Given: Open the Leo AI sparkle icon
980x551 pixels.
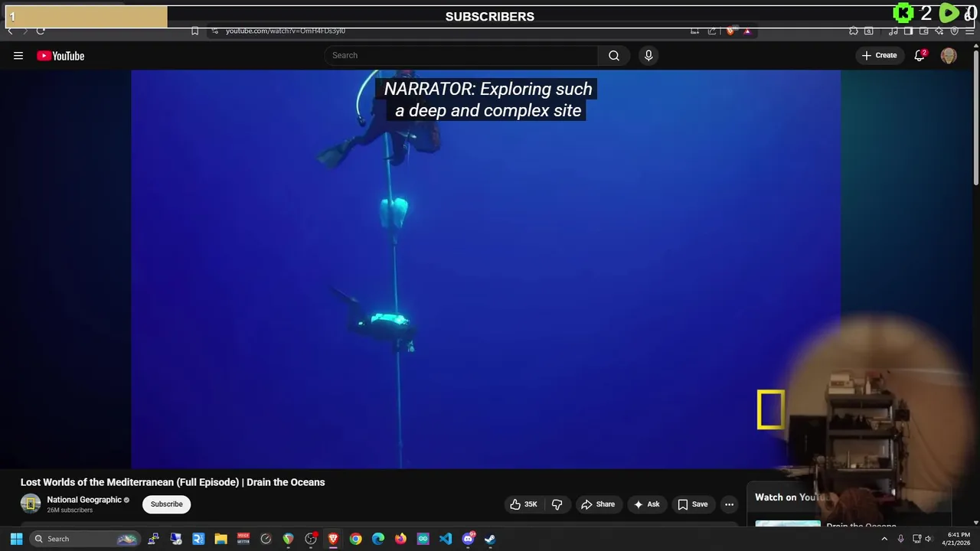Looking at the screenshot, I should 939,31.
